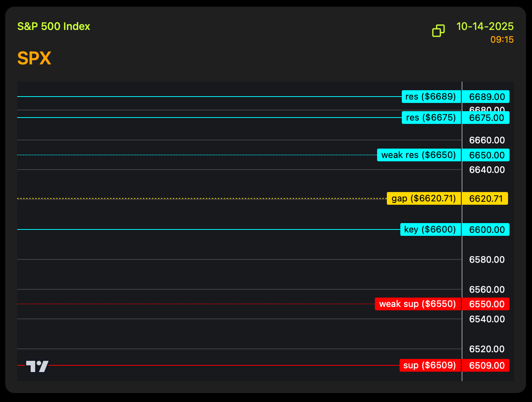532x402 pixels.
Task: Click the TradingView logo on the chart
Action: pyautogui.click(x=37, y=366)
